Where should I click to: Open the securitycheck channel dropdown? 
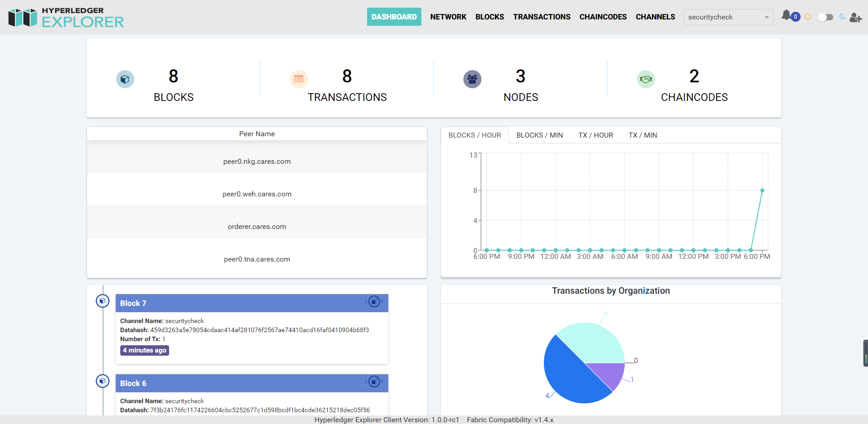pyautogui.click(x=728, y=17)
